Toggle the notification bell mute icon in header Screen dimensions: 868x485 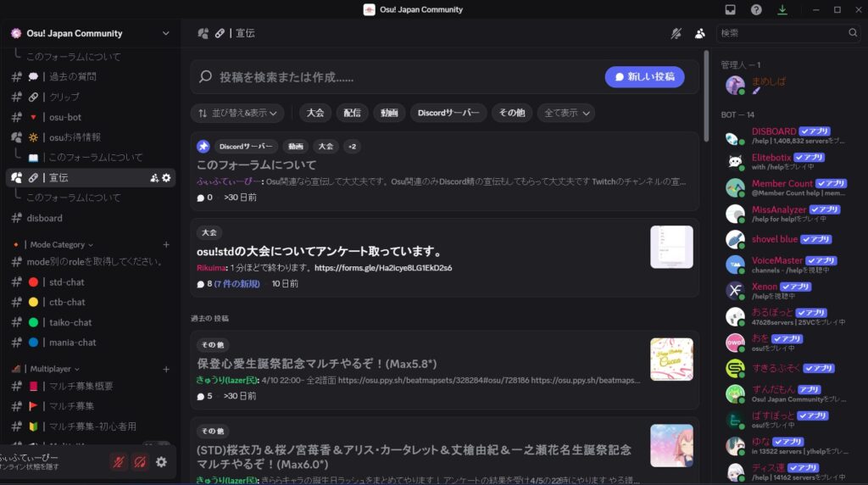pos(676,33)
